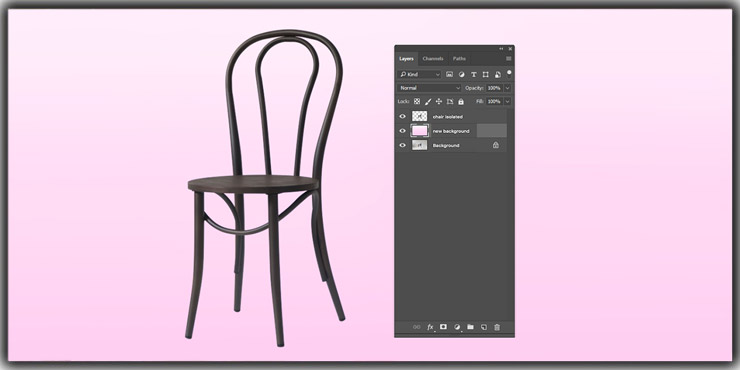This screenshot has width=740, height=370.
Task: Select the Background layer name
Action: tap(446, 145)
